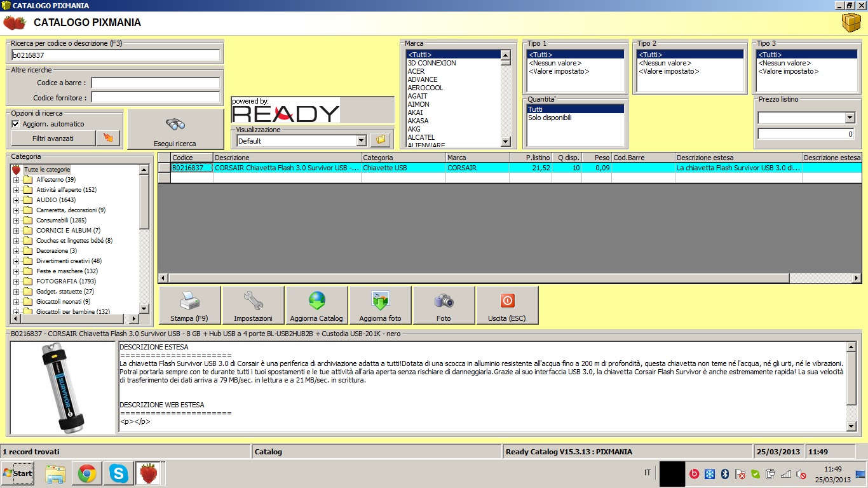
Task: Click the Foto camera icon
Action: 444,301
